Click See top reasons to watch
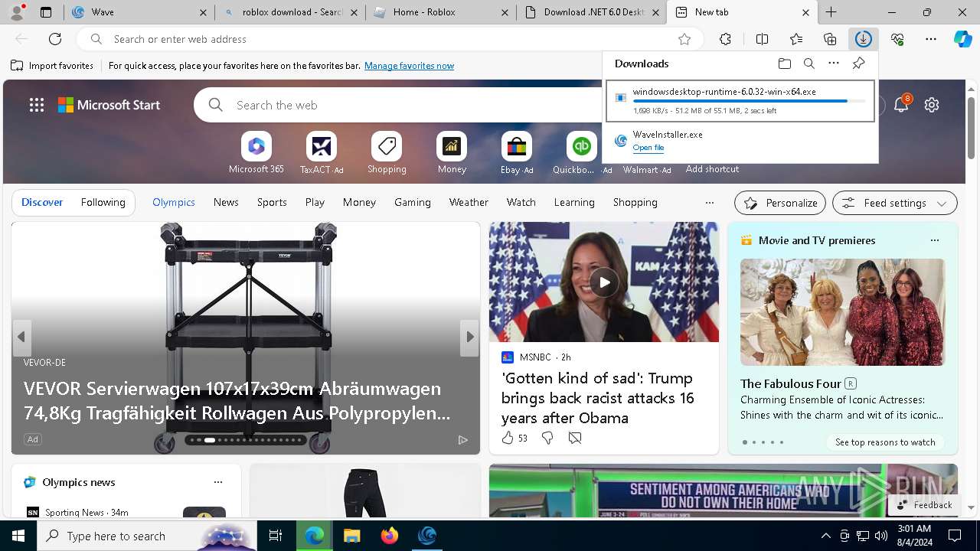The height and width of the screenshot is (551, 980). point(885,442)
